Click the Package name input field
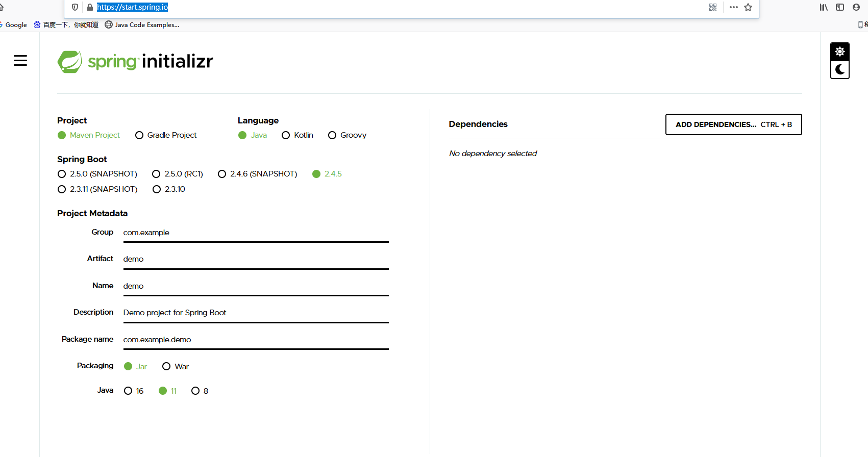Image resolution: width=868 pixels, height=457 pixels. coord(256,340)
